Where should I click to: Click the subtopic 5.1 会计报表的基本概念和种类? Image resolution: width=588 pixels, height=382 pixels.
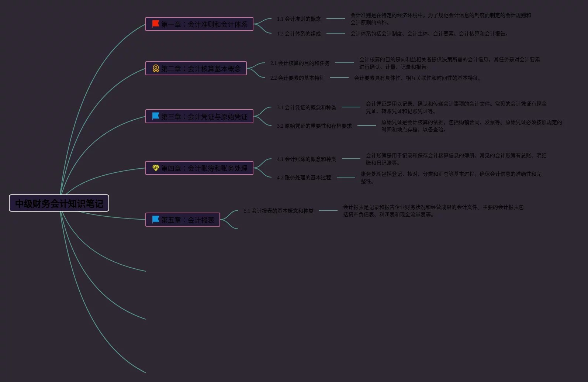279,211
